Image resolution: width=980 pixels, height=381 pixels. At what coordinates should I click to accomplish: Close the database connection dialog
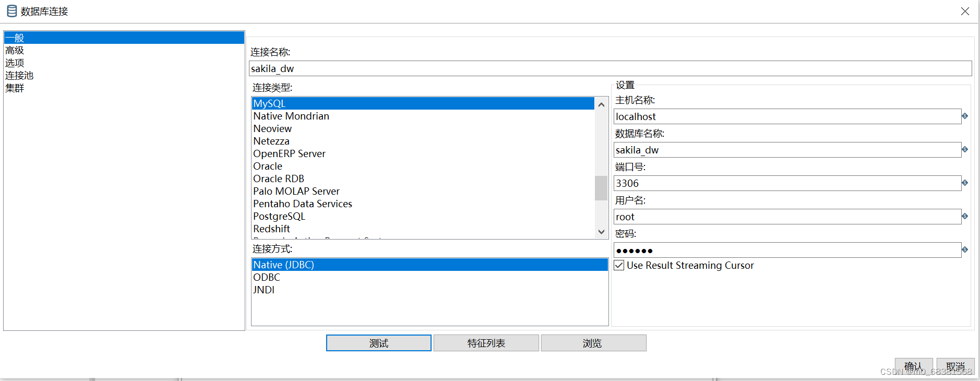(965, 11)
